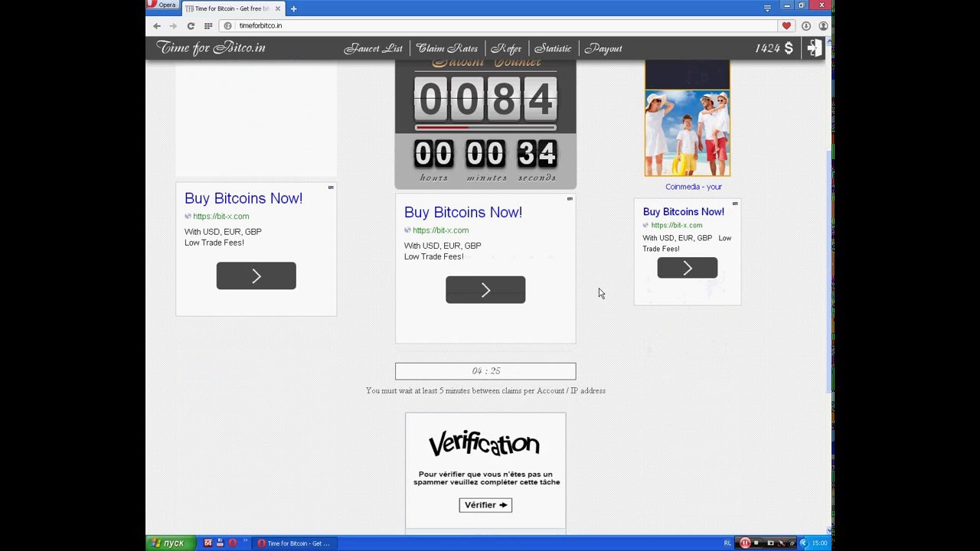Image resolution: width=980 pixels, height=551 pixels.
Task: Click the center ad arrow button
Action: [485, 290]
